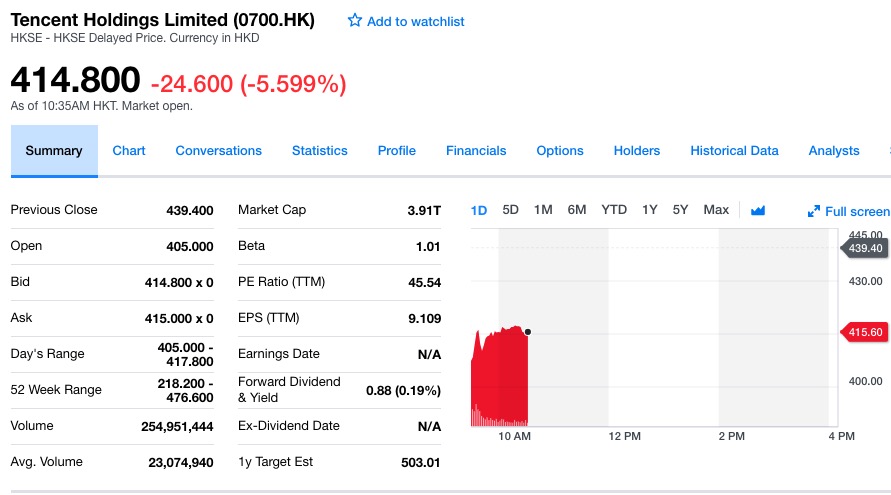Viewport: 891px width, 495px height.
Task: Select the 1Y chart range
Action: coord(649,210)
